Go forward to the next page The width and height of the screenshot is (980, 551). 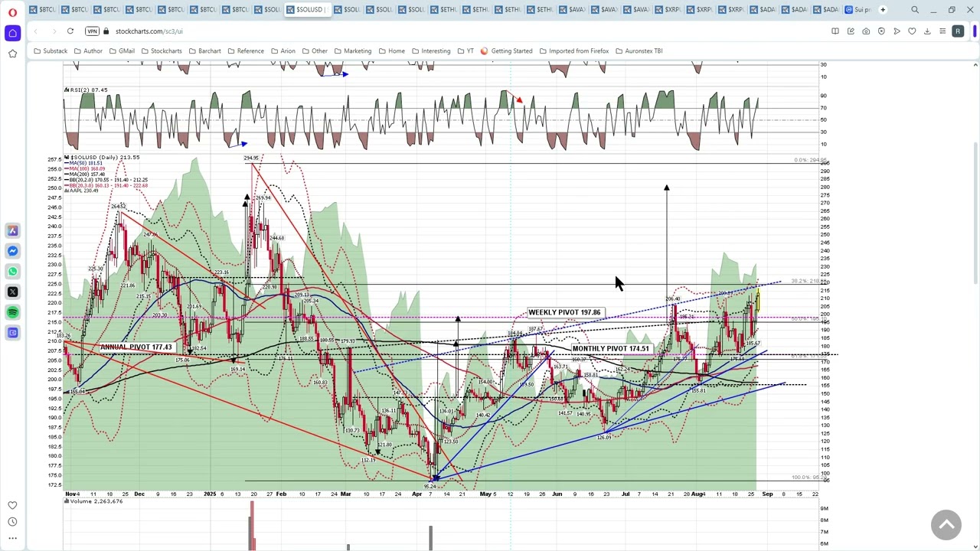pyautogui.click(x=54, y=31)
